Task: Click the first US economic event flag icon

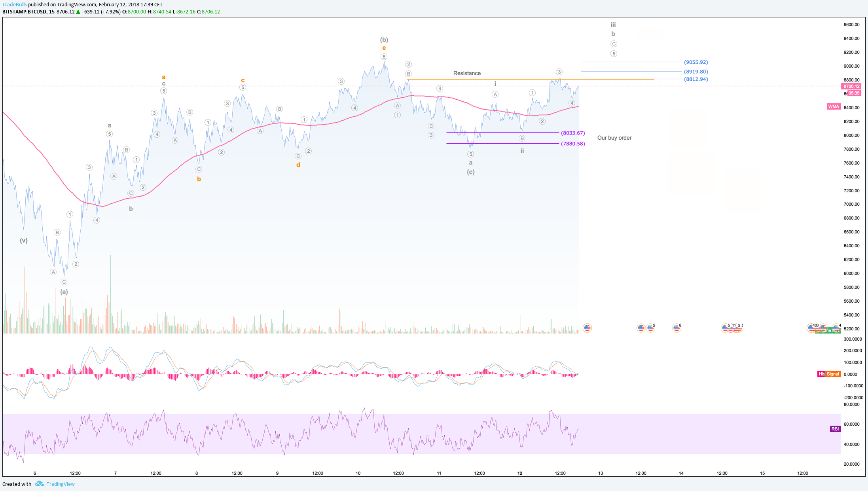Action: (587, 328)
